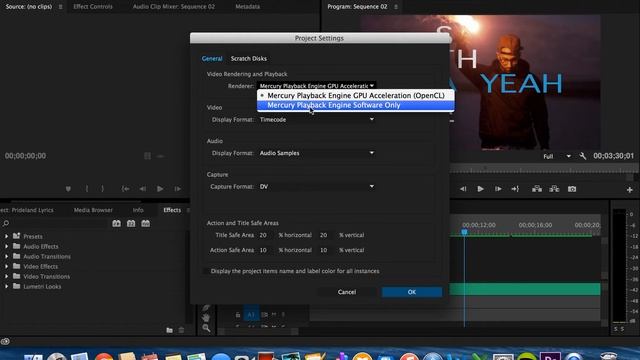Step back one frame in Source monitor
The height and width of the screenshot is (360, 640).
pyautogui.click(x=142, y=189)
